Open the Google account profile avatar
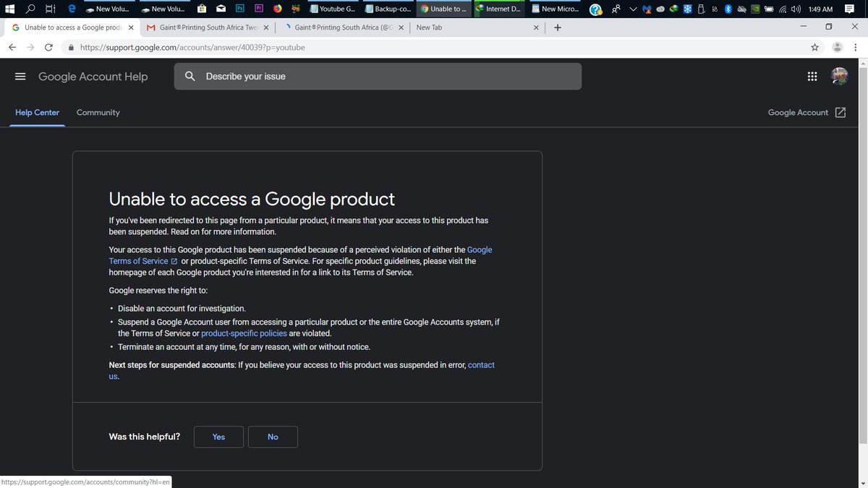The width and height of the screenshot is (868, 488). pyautogui.click(x=840, y=77)
